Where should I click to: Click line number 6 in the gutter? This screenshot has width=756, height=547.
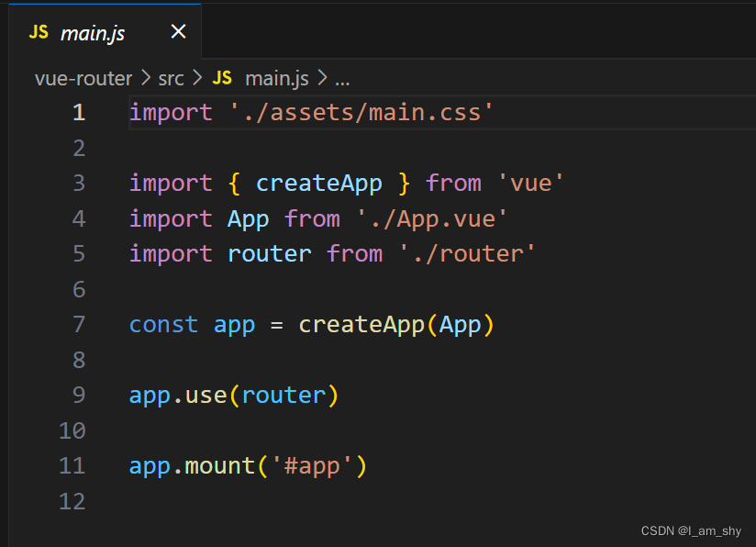point(79,289)
